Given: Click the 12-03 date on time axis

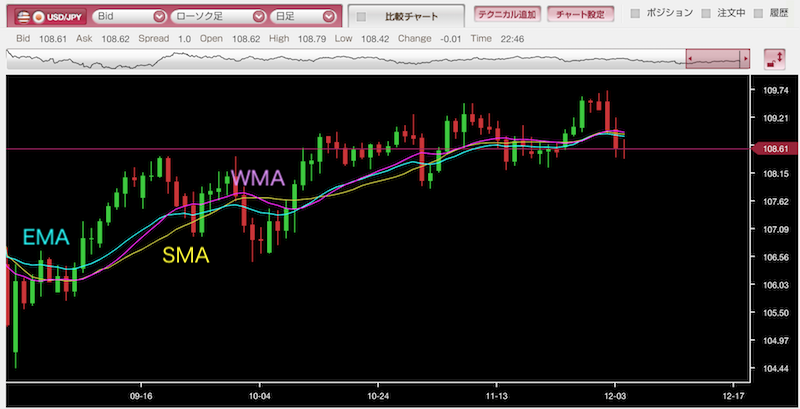Looking at the screenshot, I should click(x=615, y=394).
